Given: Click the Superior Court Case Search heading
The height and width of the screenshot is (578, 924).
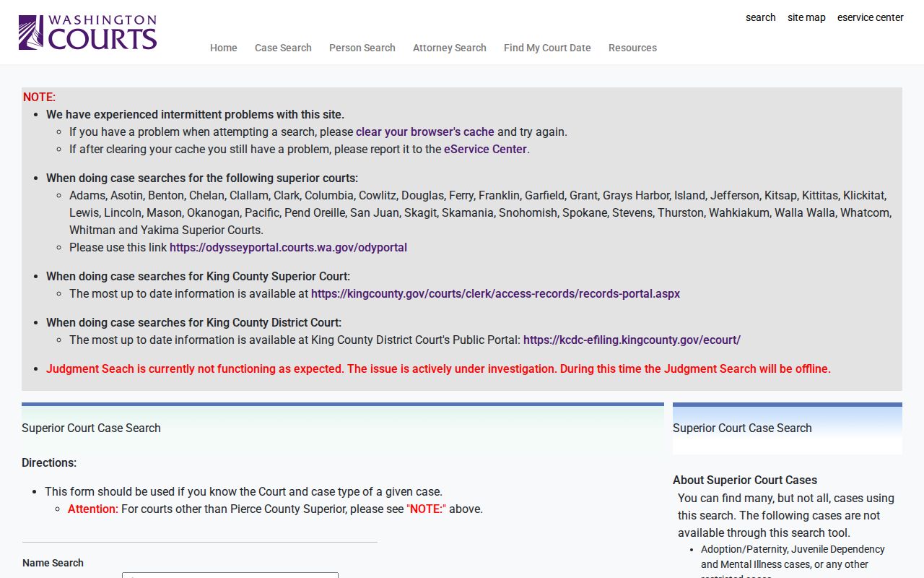Looking at the screenshot, I should (91, 428).
